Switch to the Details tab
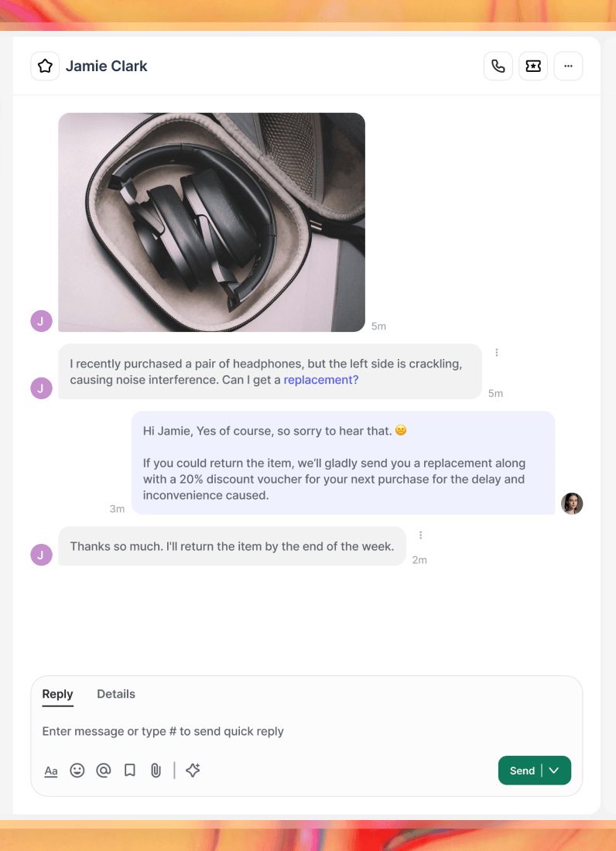Image resolution: width=616 pixels, height=851 pixels. click(116, 694)
